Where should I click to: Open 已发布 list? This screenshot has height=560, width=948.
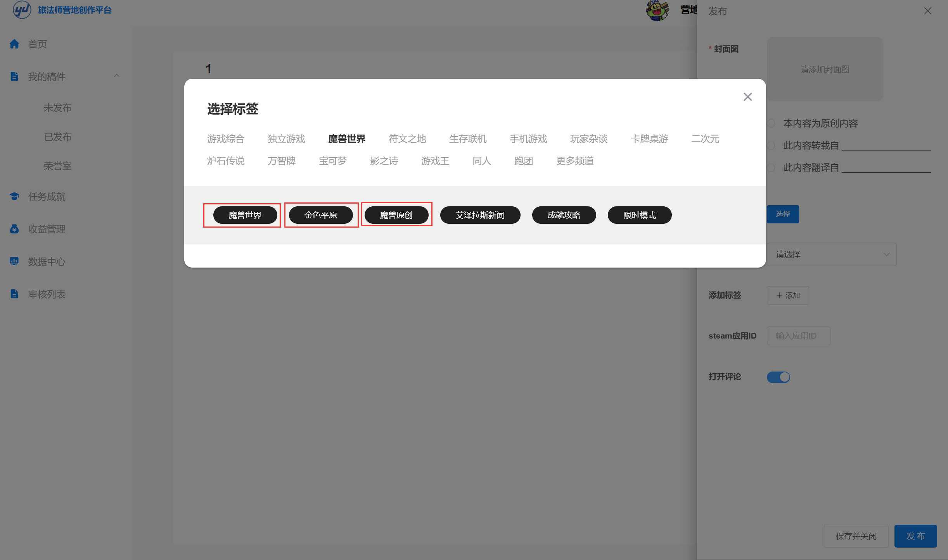(x=57, y=137)
